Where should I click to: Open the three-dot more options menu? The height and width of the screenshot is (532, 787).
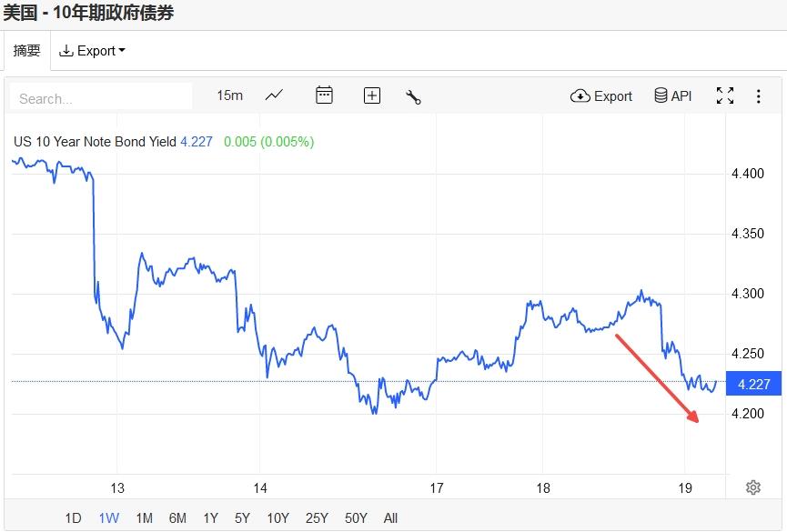(x=759, y=95)
